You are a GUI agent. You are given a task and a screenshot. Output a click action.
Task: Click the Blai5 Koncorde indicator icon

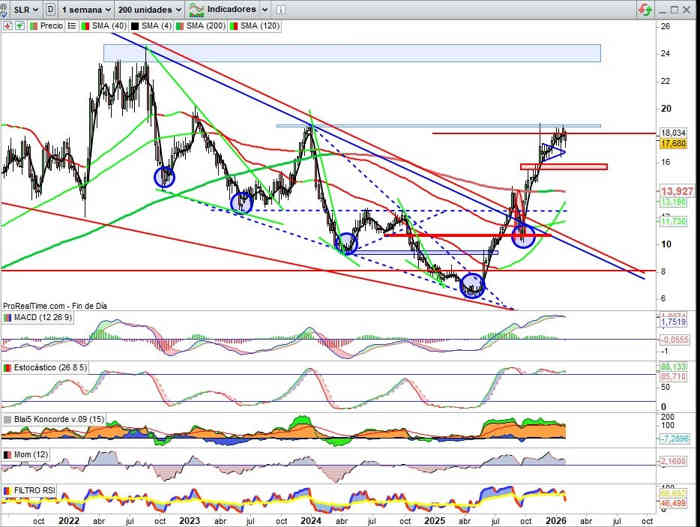7,419
